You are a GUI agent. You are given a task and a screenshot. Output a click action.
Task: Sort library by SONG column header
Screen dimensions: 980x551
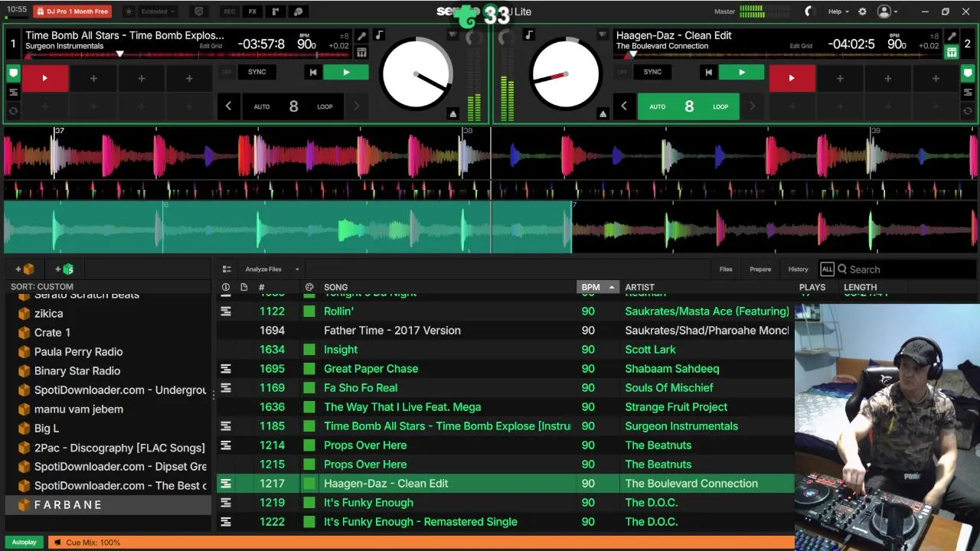[x=335, y=287]
